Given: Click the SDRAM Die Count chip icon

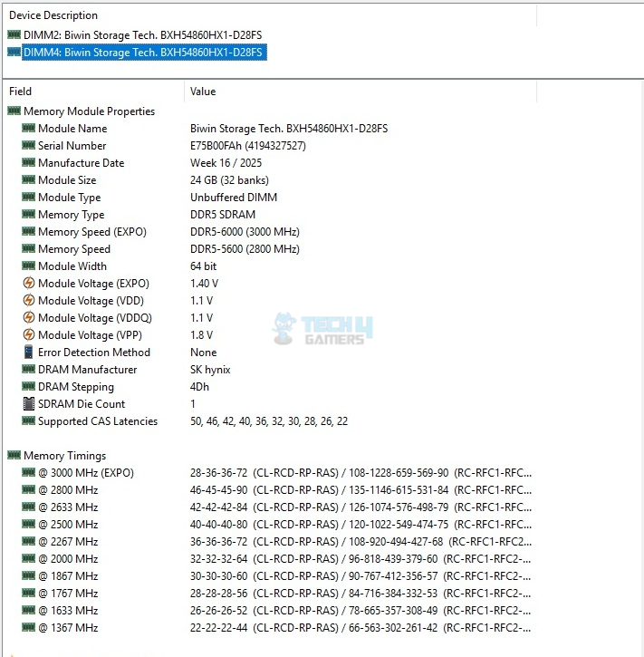Looking at the screenshot, I should click(x=28, y=403).
